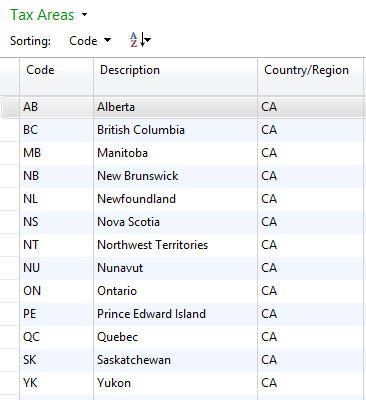
Task: Select the Prince Edward Island description cell
Action: (x=175, y=314)
